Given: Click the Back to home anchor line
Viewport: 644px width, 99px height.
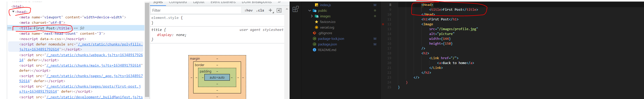Looking at the screenshot, I should pyautogui.click(x=456, y=63).
